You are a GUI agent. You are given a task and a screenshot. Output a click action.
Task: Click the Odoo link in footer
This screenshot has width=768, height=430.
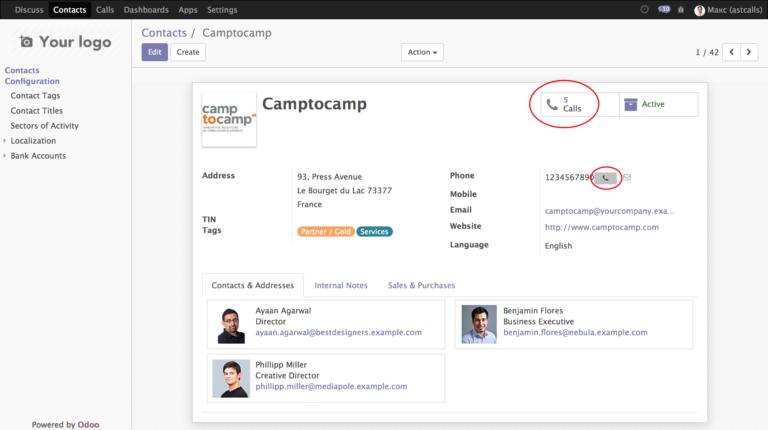(x=88, y=425)
